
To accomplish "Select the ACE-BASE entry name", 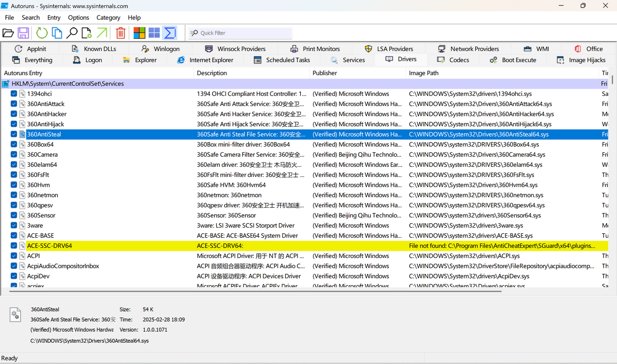I will 40,236.
